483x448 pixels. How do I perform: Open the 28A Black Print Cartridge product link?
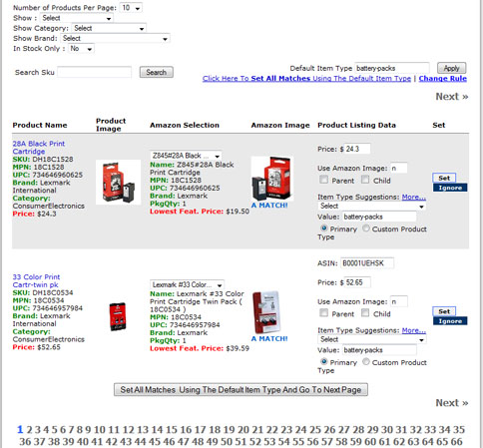tap(39, 148)
